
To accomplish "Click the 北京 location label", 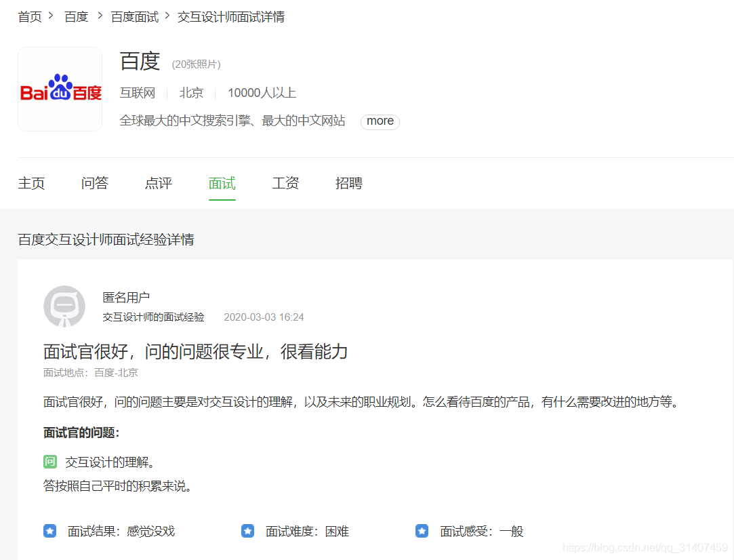I will [x=191, y=93].
